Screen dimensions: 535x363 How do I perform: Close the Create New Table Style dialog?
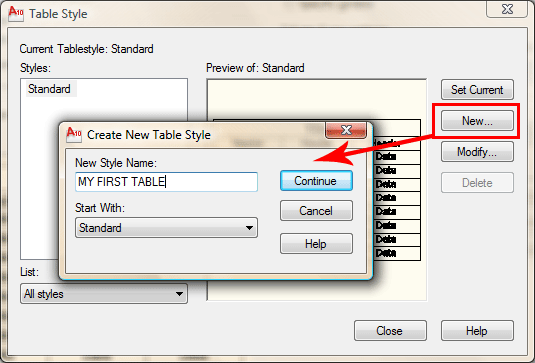(346, 130)
